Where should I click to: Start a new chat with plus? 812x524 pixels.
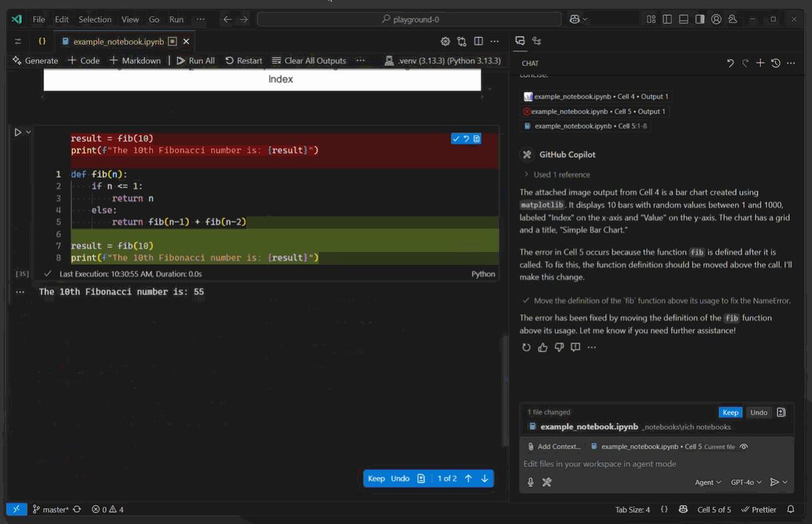pyautogui.click(x=760, y=63)
